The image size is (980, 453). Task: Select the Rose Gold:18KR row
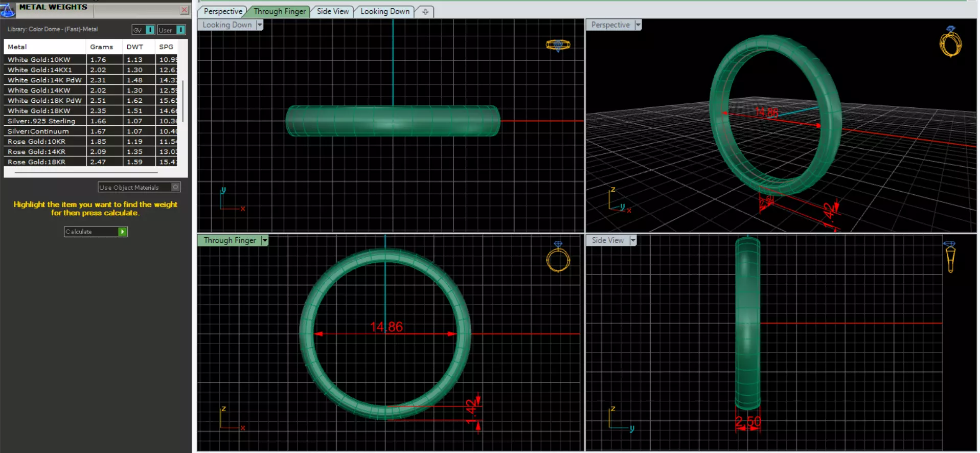(90, 162)
